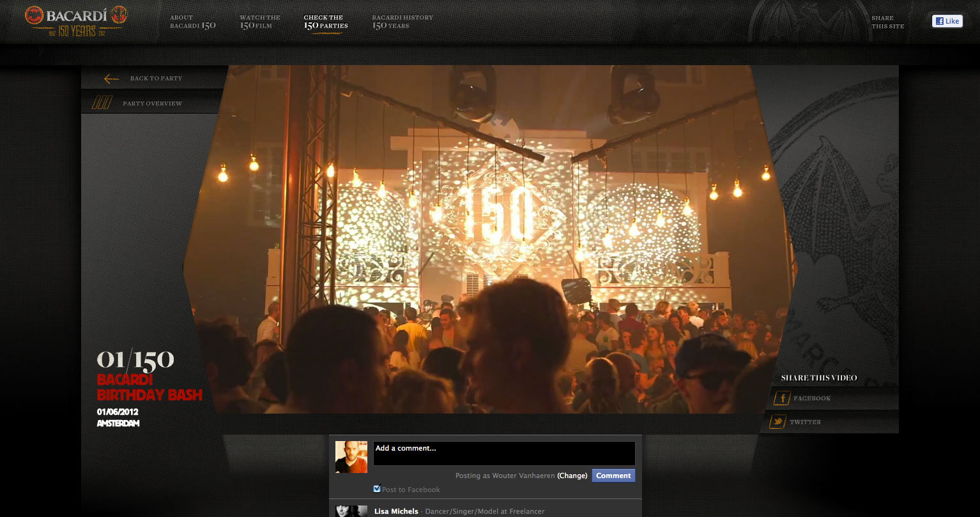Click the 01/150 party counter text
980x517 pixels.
pyautogui.click(x=135, y=360)
